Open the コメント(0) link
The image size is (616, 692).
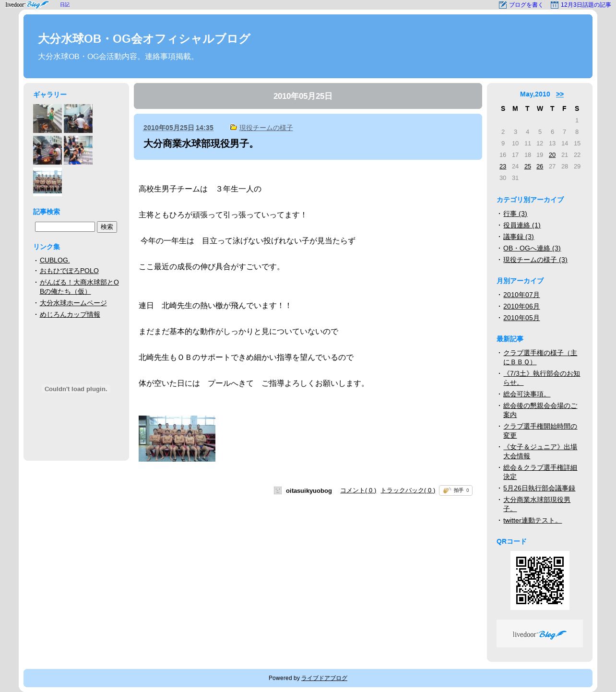[358, 490]
